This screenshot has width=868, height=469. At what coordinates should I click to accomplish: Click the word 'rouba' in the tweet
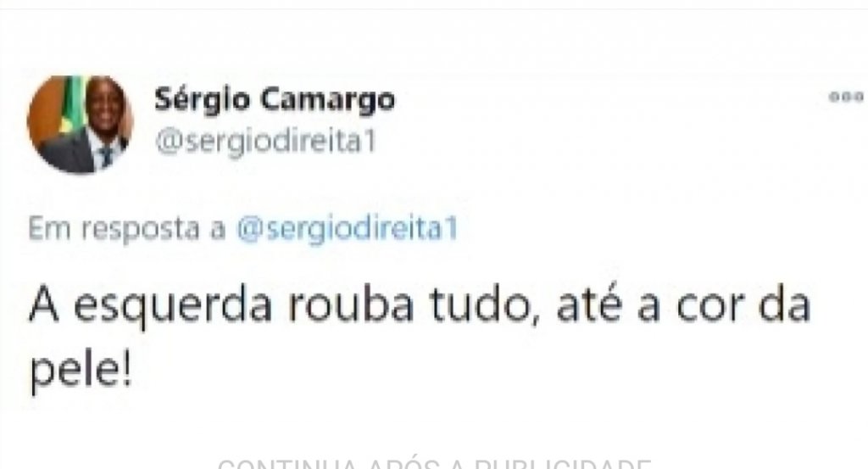[x=350, y=304]
